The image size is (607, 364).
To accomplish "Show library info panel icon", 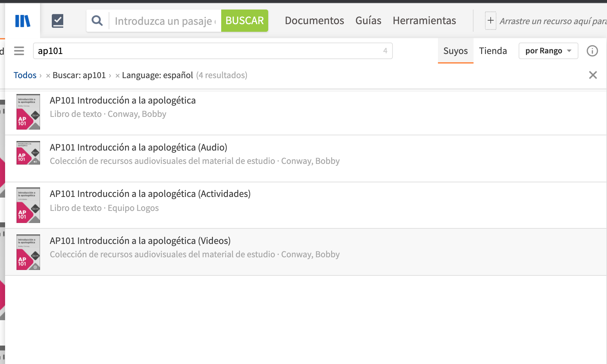I will click(592, 51).
